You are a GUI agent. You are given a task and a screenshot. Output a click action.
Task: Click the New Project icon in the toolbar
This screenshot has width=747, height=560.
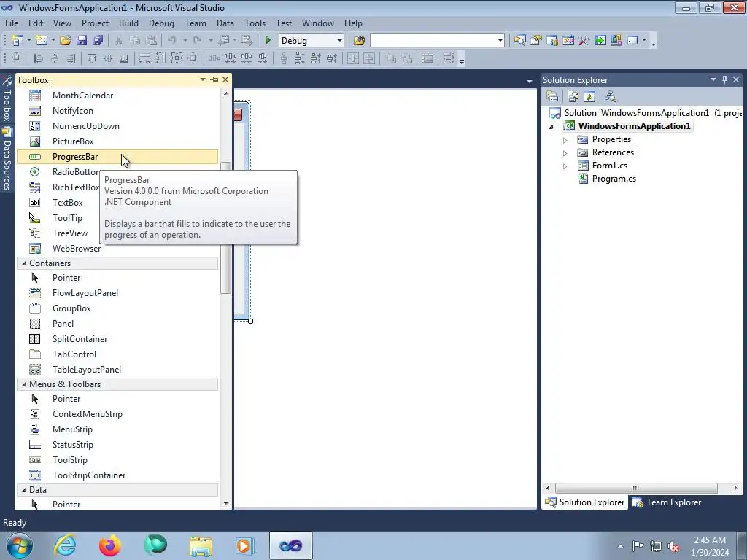(18, 41)
